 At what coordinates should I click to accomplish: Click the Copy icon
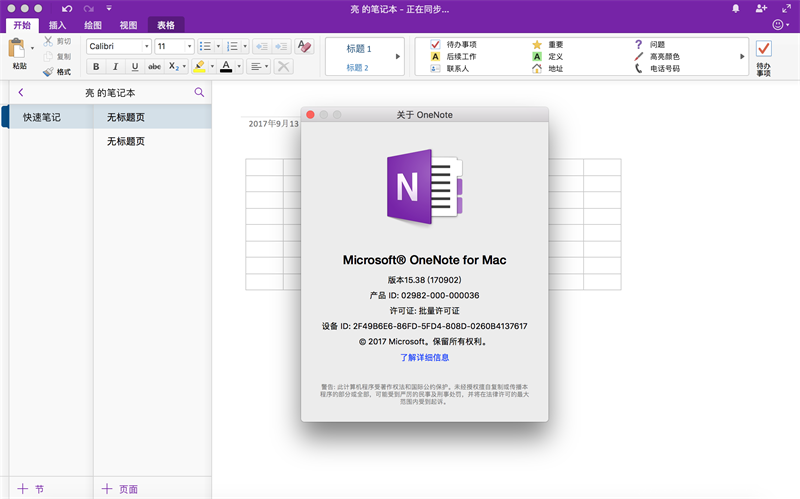tap(48, 56)
